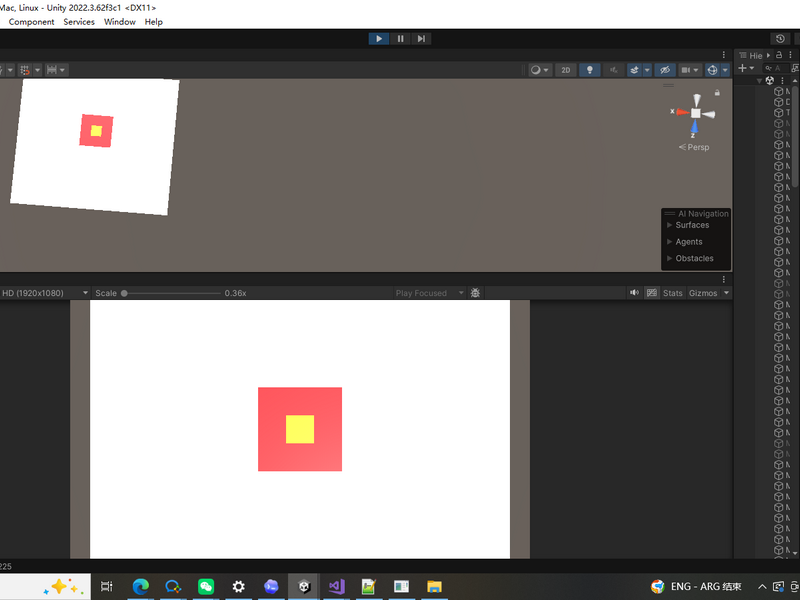Open Scene camera settings dropdown

tap(689, 70)
